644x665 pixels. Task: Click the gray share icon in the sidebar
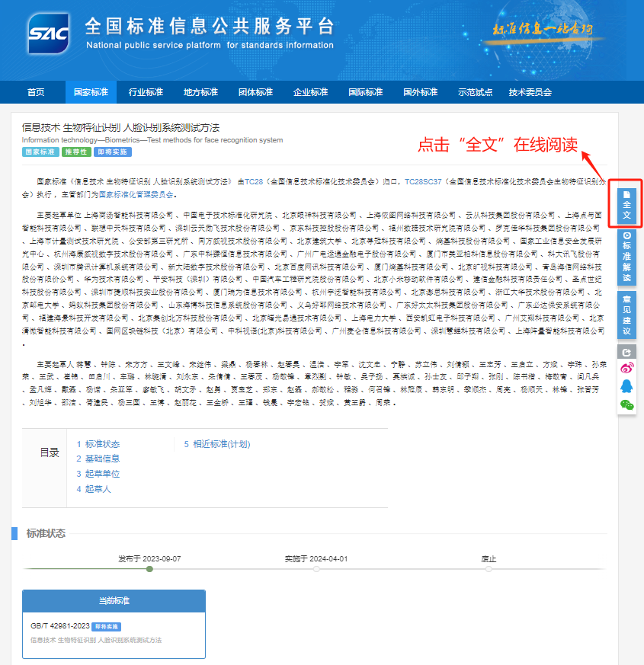pyautogui.click(x=626, y=353)
